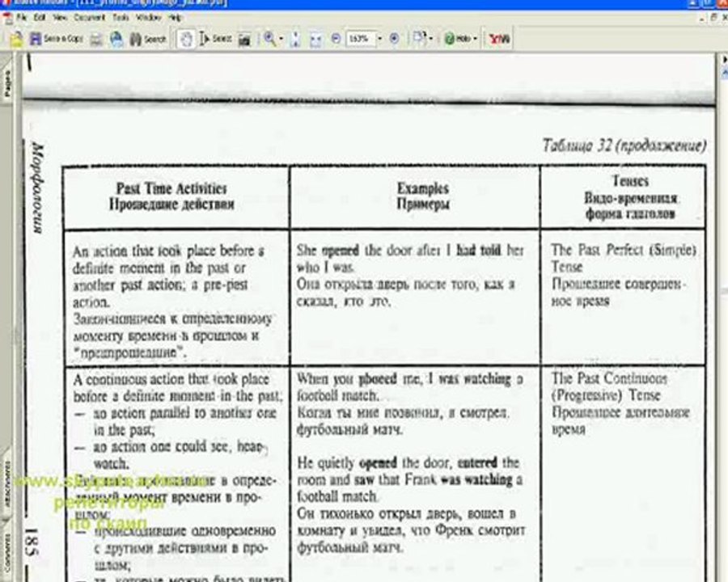
Task: Expand the zoom tool dropdown arrow
Action: coord(281,39)
